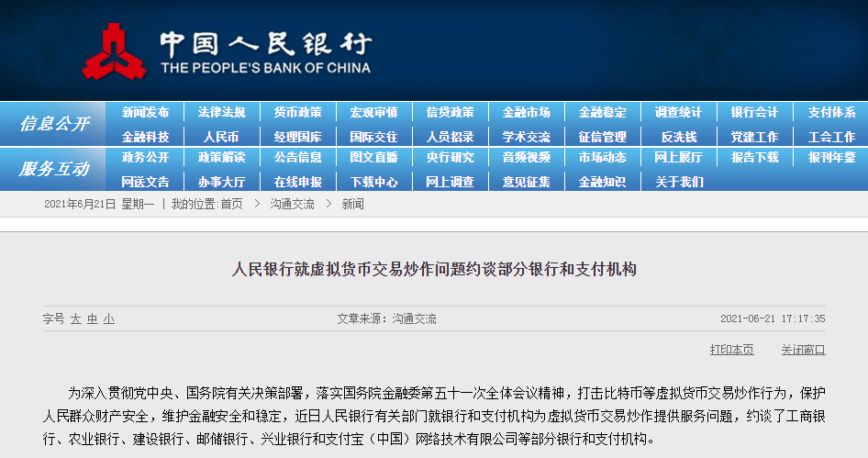
Task: Click the timestamp 2021-06-21 17:17:35
Action: click(773, 319)
